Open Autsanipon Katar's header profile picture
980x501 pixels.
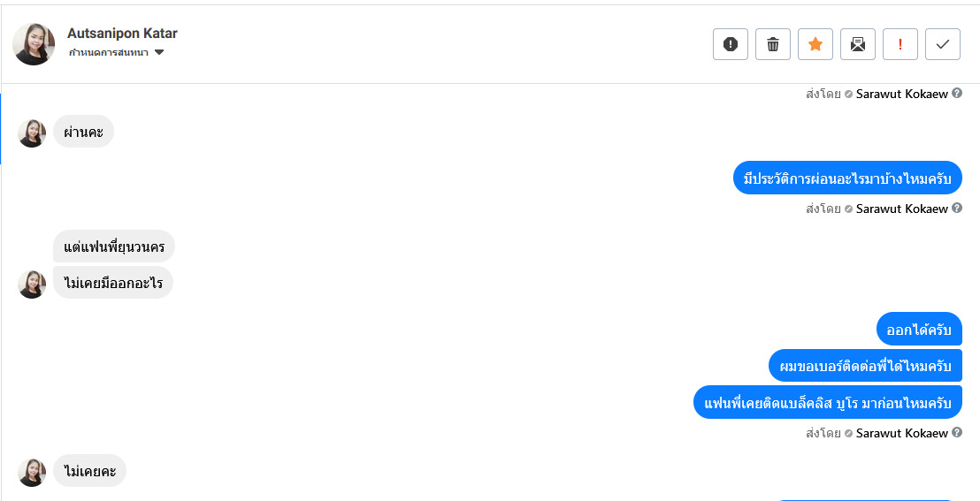[34, 44]
